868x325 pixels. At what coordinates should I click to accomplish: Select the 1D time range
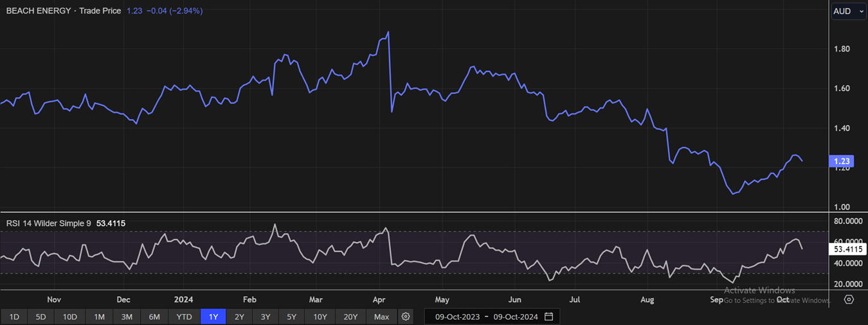pos(14,317)
